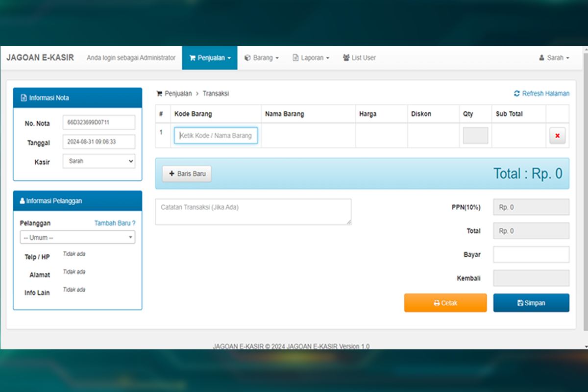
Task: Click the Tanggal date field
Action: (x=98, y=142)
